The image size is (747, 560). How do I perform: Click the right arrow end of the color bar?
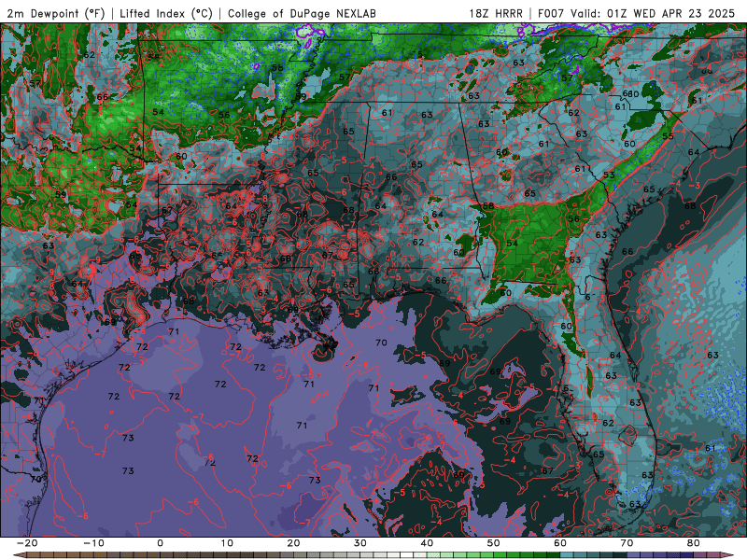coord(727,555)
